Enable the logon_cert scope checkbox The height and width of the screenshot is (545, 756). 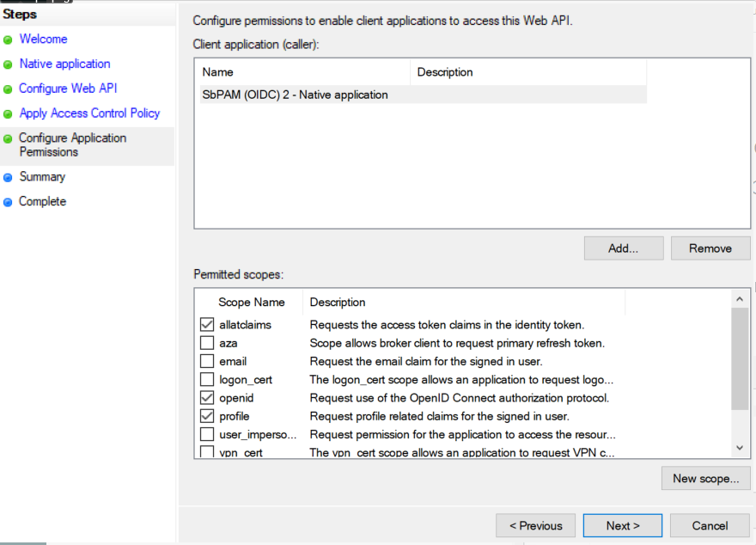click(207, 380)
